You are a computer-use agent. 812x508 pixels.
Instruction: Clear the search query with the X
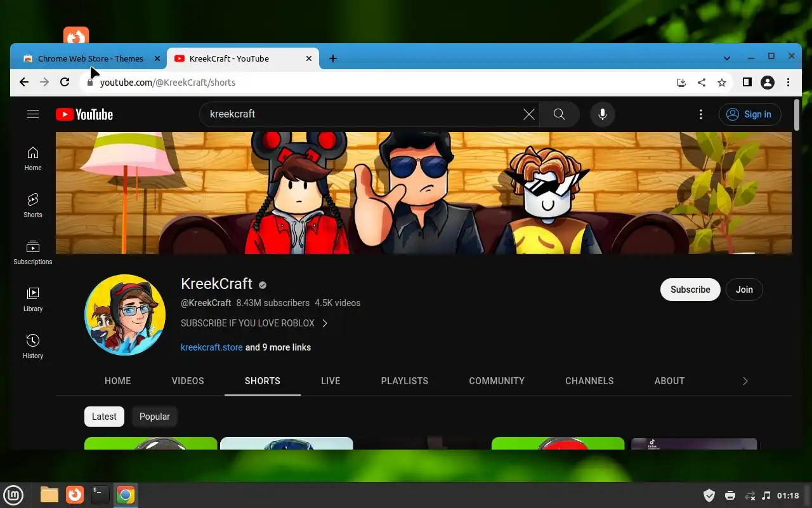click(x=529, y=114)
